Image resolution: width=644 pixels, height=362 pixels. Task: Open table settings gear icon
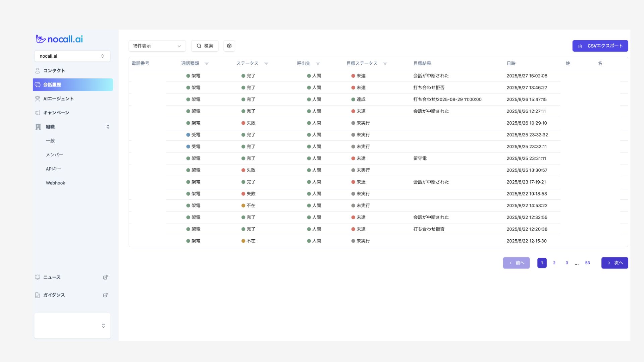[x=229, y=46]
